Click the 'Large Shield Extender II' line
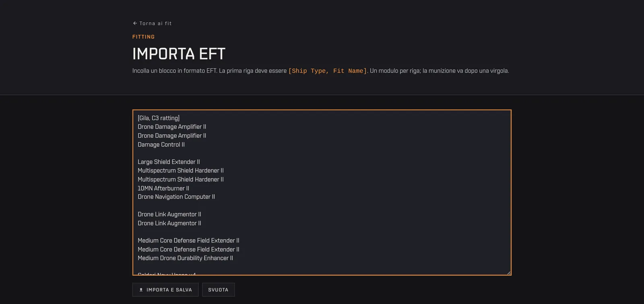Viewport: 644px width, 304px height. (x=169, y=162)
